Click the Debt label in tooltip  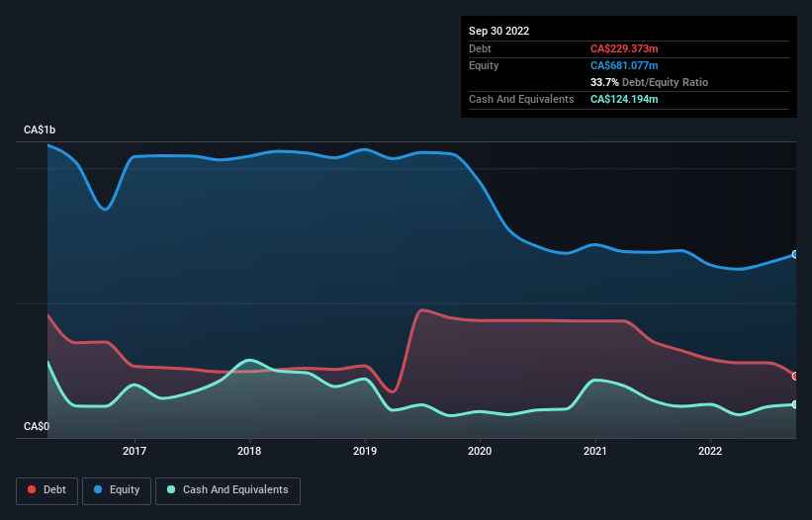coord(480,48)
